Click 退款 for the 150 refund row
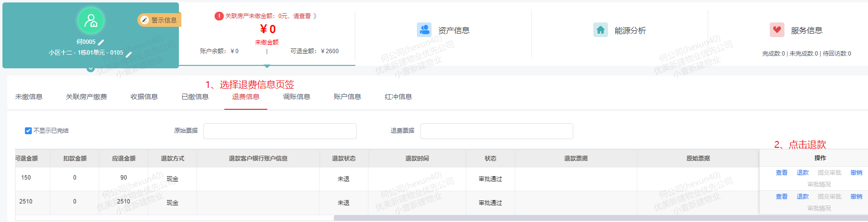Screen dimensions: 868x222 point(803,173)
